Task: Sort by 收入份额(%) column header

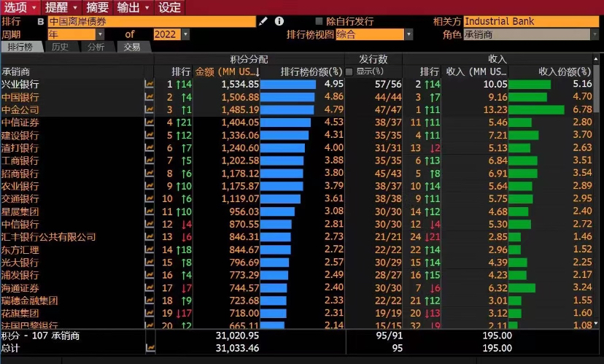Action: coord(565,71)
